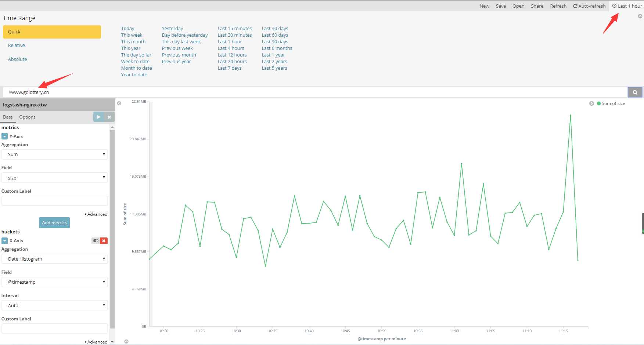Switch to the Options tab
Viewport: 644px width, 345px height.
[x=27, y=117]
